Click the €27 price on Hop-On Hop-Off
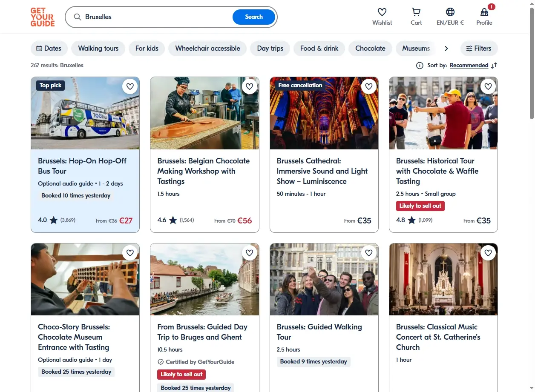 point(126,220)
